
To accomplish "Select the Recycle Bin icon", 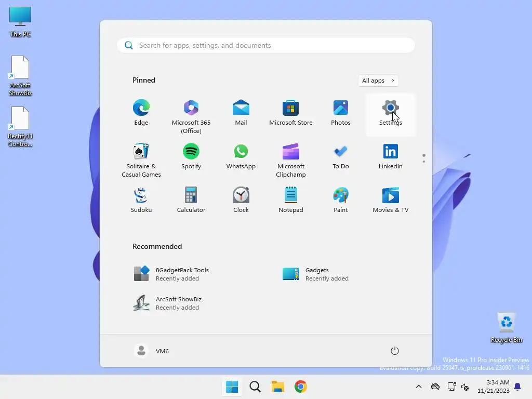I will (507, 328).
